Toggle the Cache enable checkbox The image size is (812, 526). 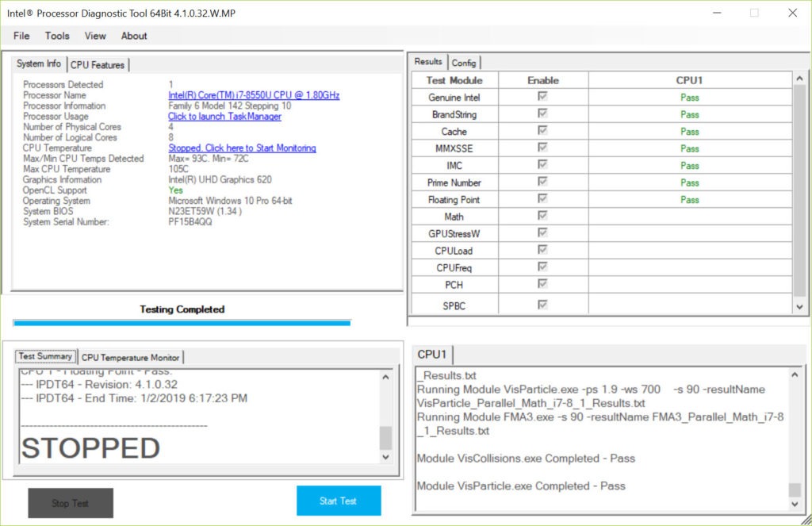[x=542, y=131]
